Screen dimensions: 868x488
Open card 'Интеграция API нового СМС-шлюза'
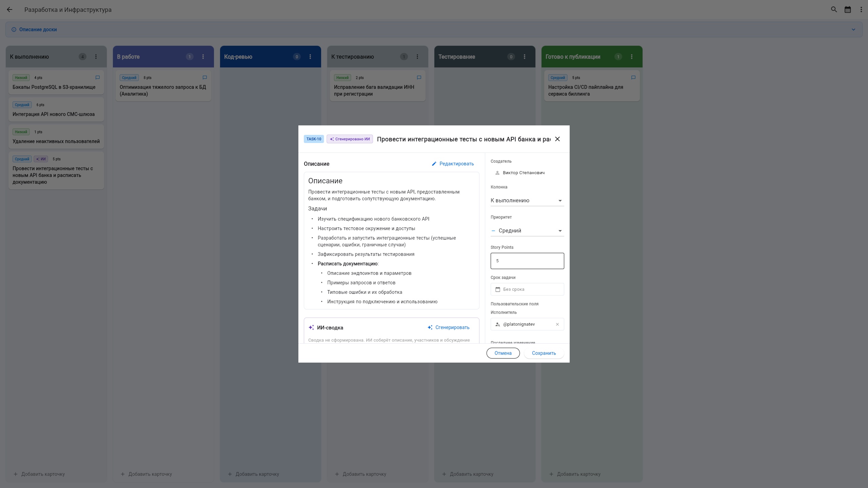[x=56, y=109]
